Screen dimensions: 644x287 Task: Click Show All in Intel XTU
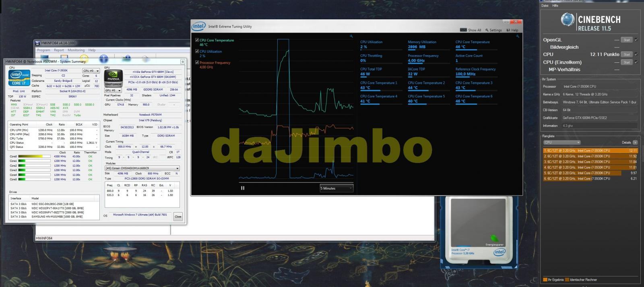(471, 30)
